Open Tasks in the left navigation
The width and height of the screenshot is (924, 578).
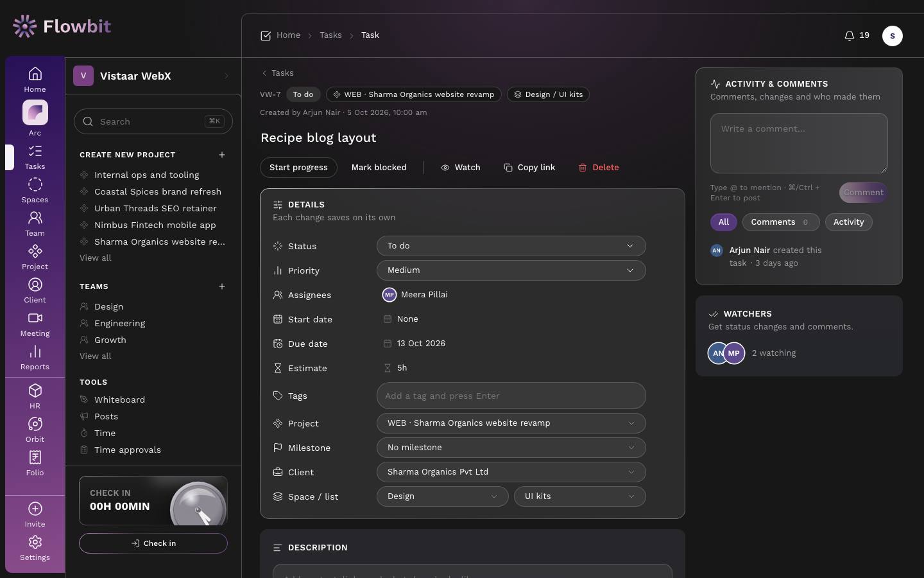35,157
